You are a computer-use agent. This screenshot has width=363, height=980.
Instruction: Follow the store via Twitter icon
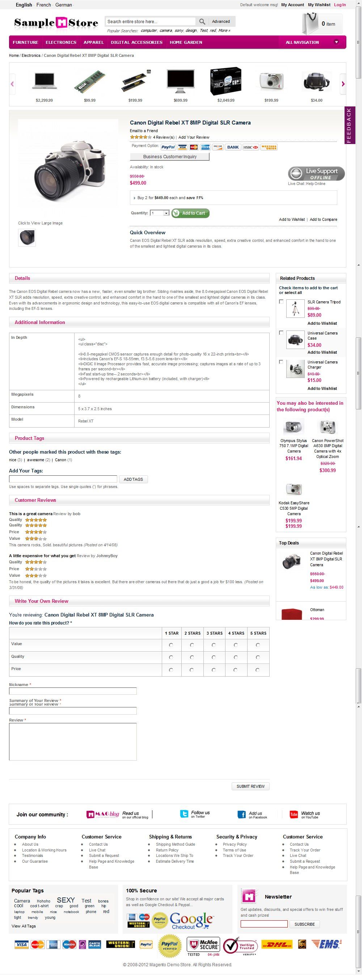184,814
